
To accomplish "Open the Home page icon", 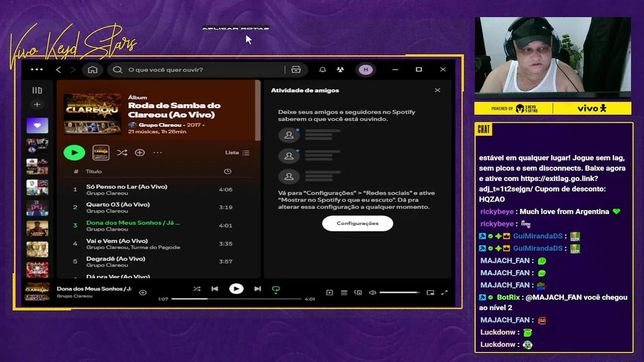I will [x=93, y=69].
